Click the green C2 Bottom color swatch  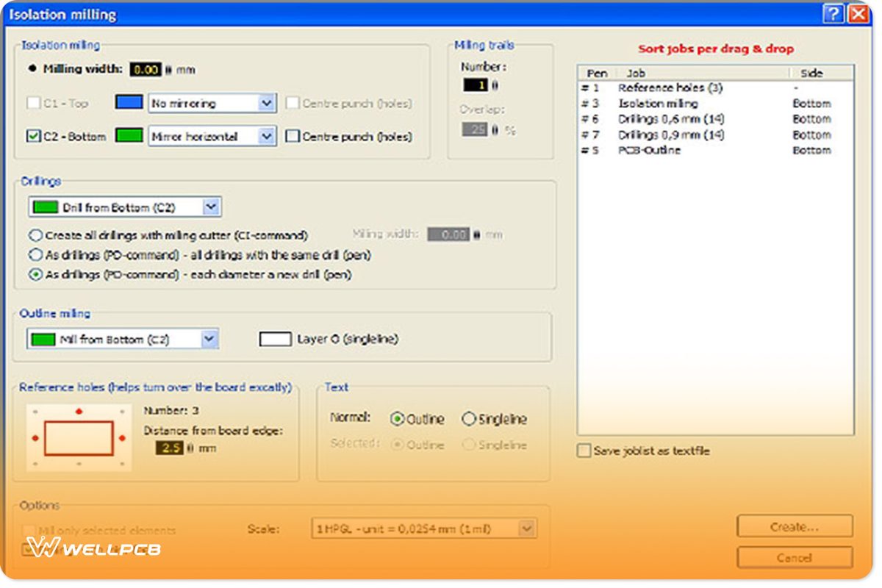[129, 136]
